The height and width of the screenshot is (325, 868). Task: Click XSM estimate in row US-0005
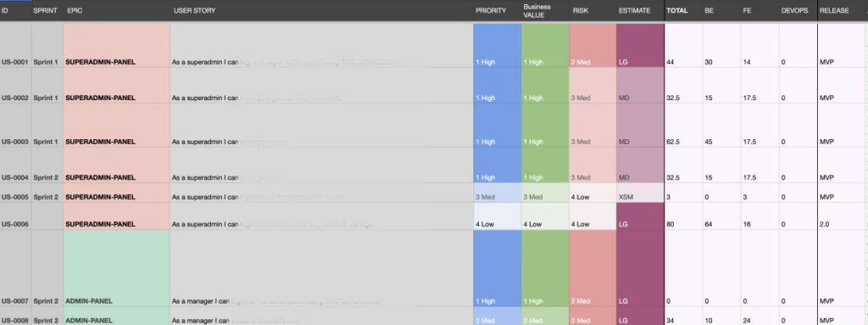coord(640,193)
